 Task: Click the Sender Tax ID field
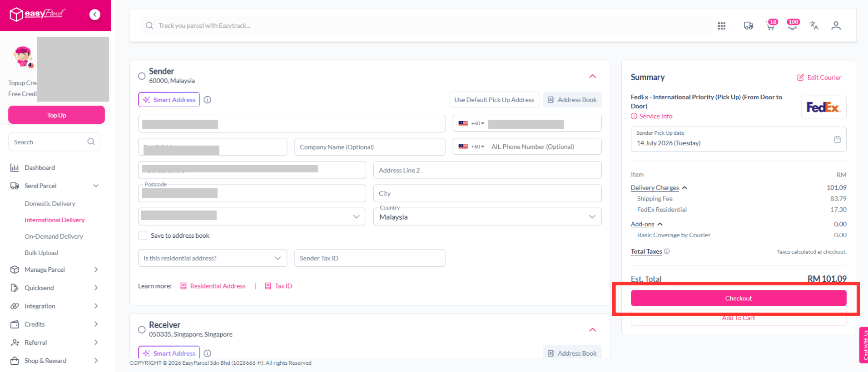click(370, 258)
